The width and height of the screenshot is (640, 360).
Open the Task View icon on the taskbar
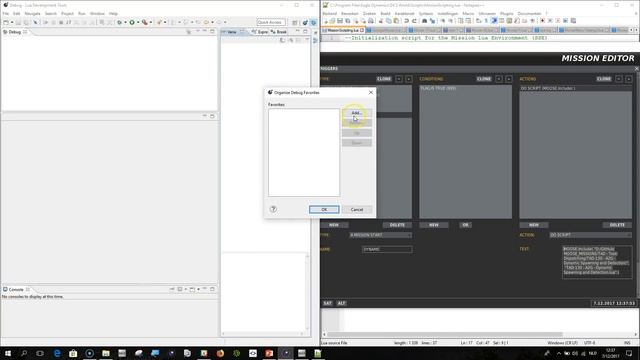[x=40, y=353]
